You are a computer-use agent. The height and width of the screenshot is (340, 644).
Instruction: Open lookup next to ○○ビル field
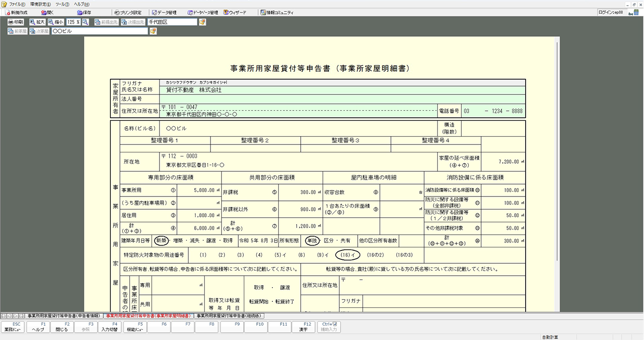tap(153, 31)
